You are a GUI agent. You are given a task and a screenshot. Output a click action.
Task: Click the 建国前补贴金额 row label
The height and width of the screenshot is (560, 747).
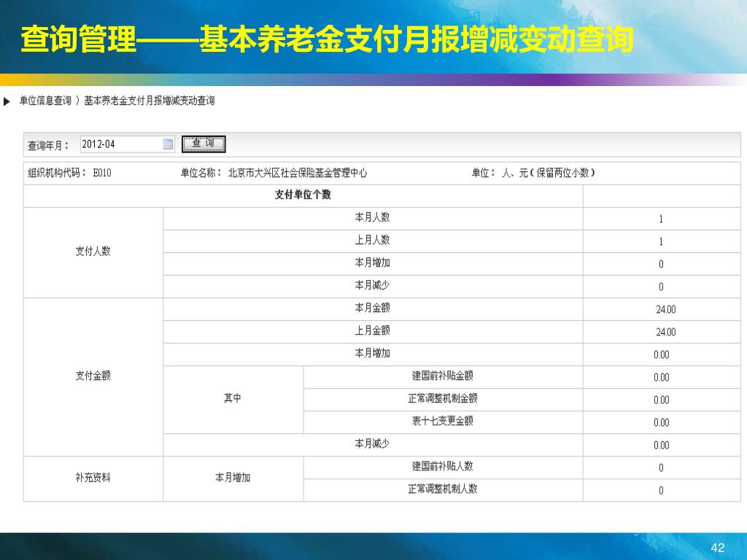coord(443,376)
